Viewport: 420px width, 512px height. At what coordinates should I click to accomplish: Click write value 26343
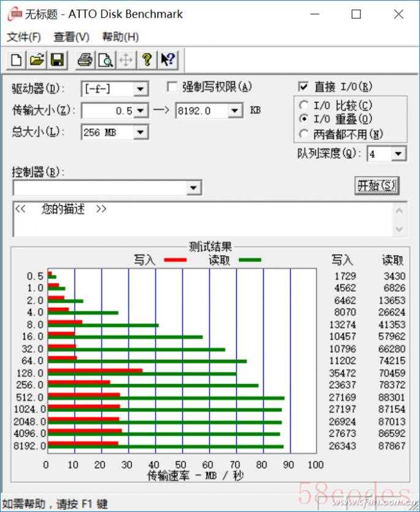tap(342, 446)
